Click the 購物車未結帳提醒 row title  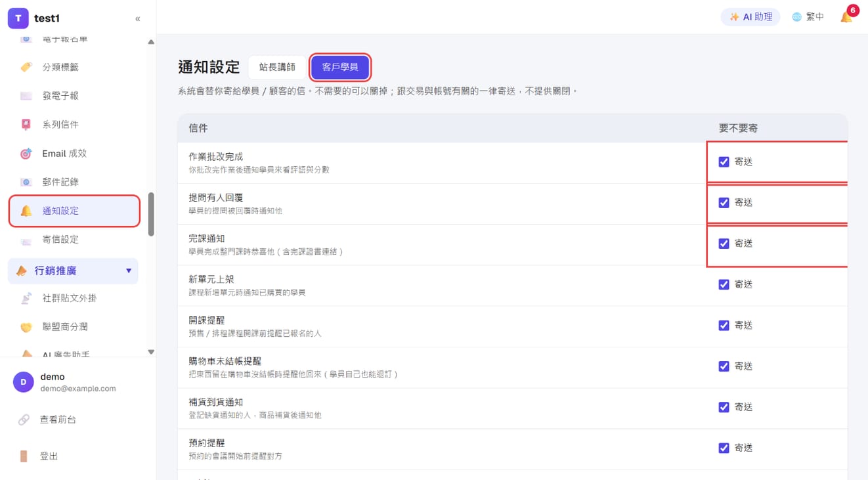click(225, 361)
